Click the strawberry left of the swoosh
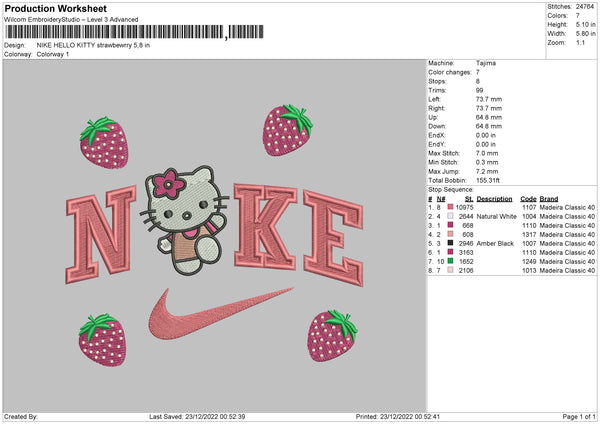The width and height of the screenshot is (600, 424). [x=102, y=340]
